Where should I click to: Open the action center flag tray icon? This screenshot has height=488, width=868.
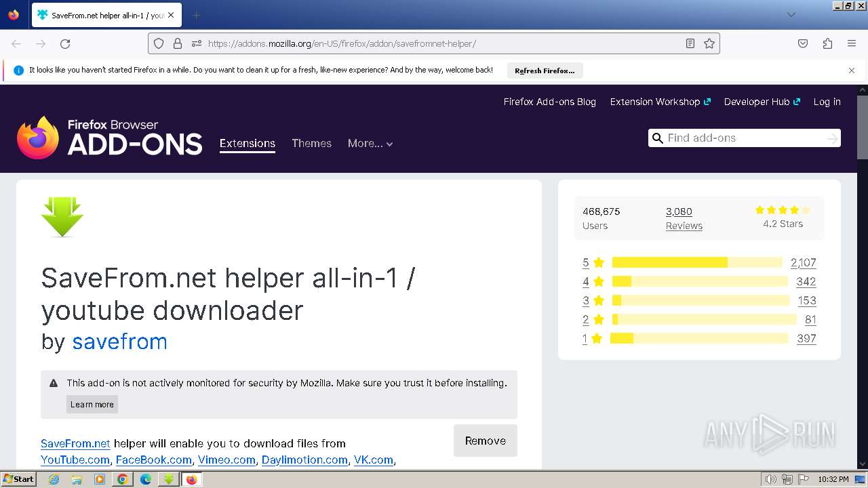pos(803,479)
